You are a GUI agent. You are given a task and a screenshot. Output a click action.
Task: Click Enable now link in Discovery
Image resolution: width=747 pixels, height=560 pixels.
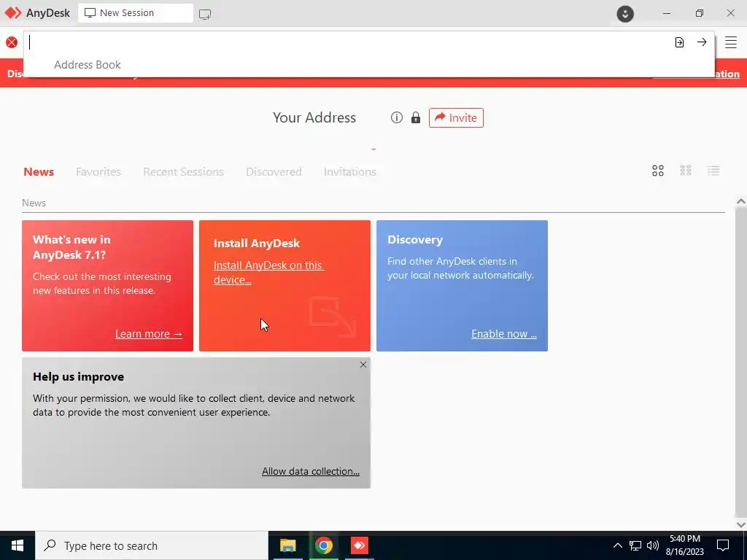[x=504, y=334]
